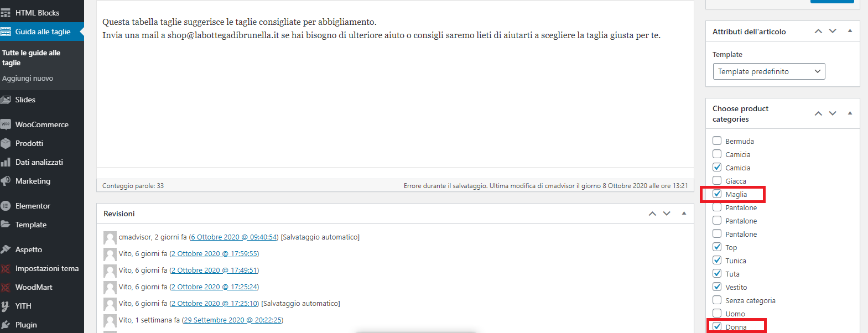Open WooCommerce icon in sidebar
The image size is (868, 333).
tap(6, 124)
